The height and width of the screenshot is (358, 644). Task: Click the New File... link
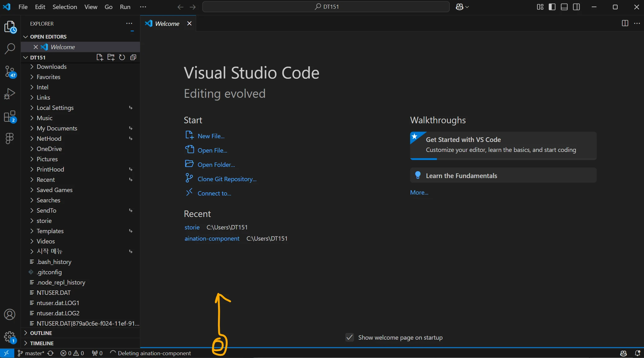[211, 136]
